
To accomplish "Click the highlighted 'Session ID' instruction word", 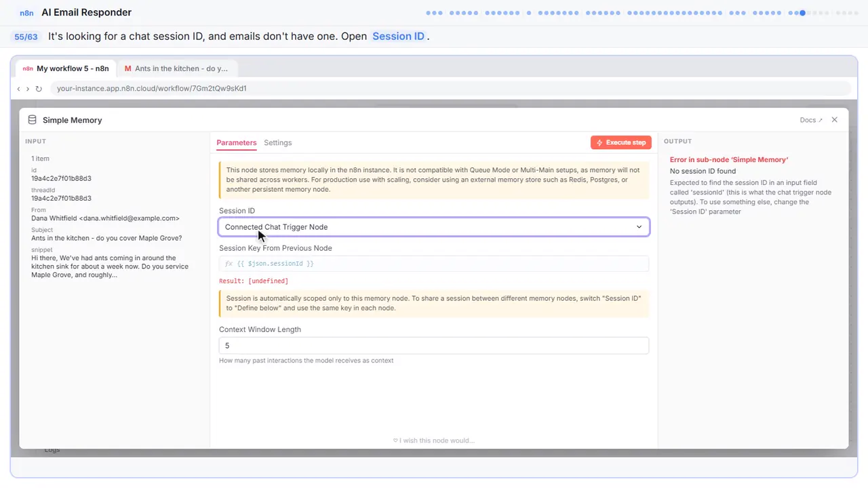I will [399, 37].
